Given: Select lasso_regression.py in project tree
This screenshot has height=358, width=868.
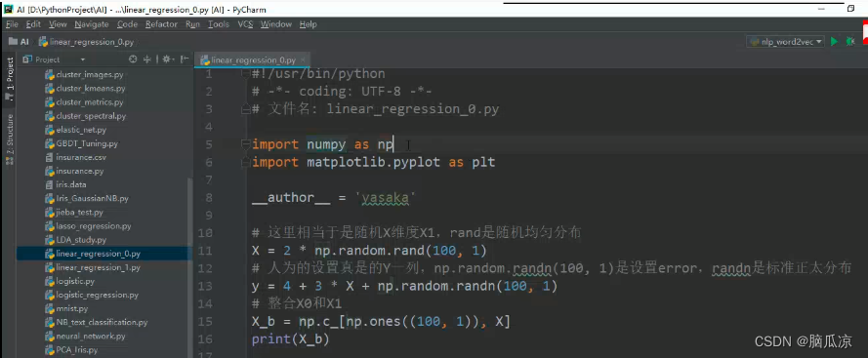Looking at the screenshot, I should [88, 225].
